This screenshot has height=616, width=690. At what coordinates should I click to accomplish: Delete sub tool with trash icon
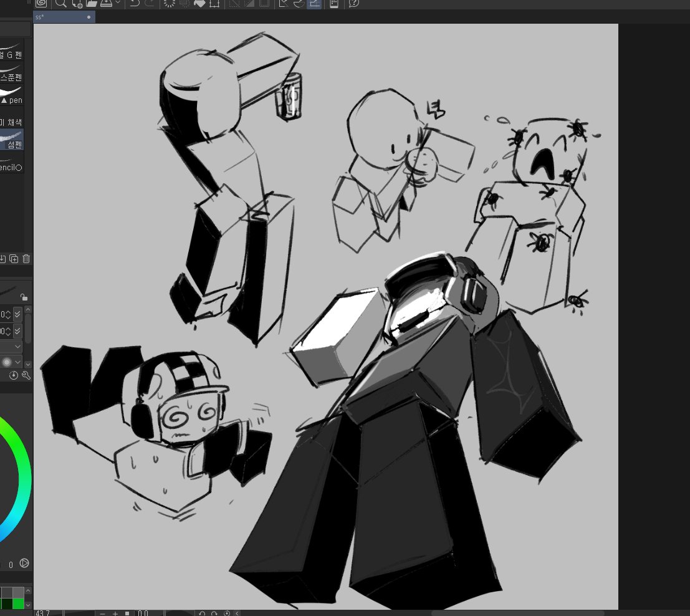(x=26, y=259)
